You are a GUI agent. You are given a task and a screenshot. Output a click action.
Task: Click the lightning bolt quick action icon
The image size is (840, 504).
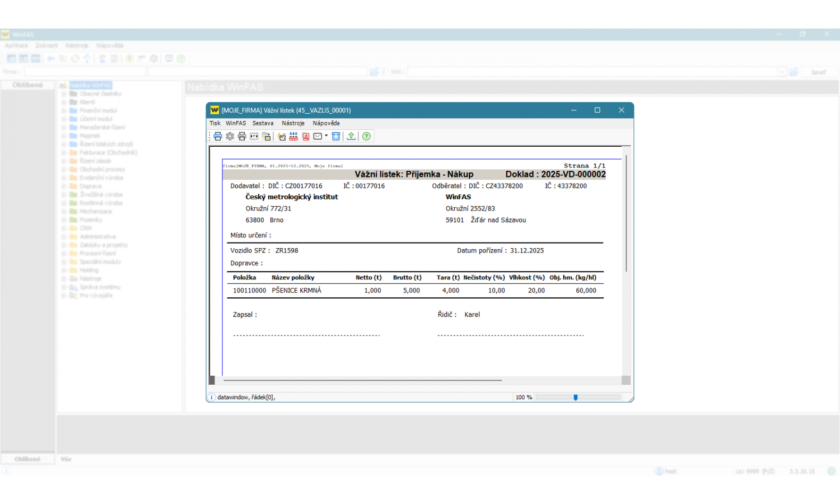point(282,136)
